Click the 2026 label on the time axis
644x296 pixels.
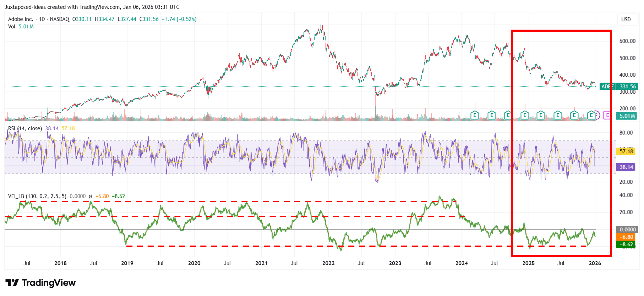click(x=595, y=263)
